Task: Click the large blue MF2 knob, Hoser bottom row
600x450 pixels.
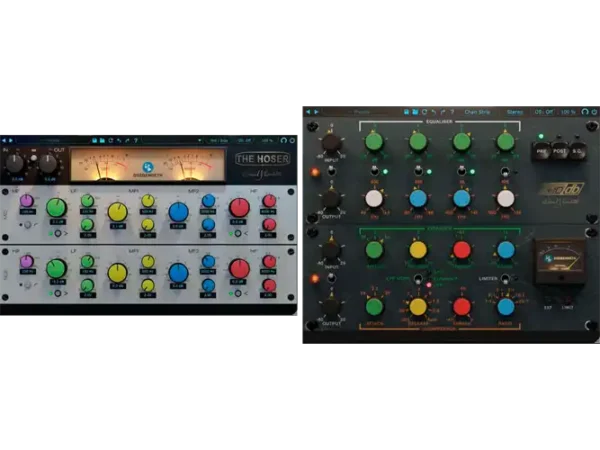Action: point(178,272)
